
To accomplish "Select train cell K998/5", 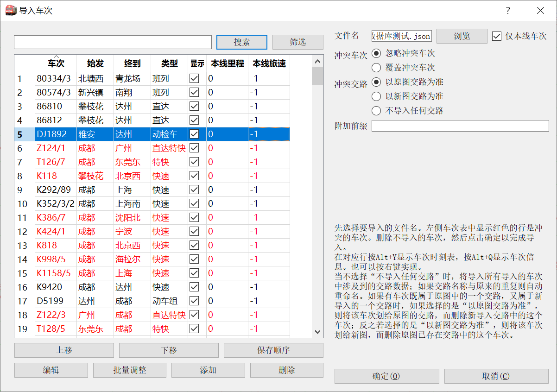I will point(56,259).
